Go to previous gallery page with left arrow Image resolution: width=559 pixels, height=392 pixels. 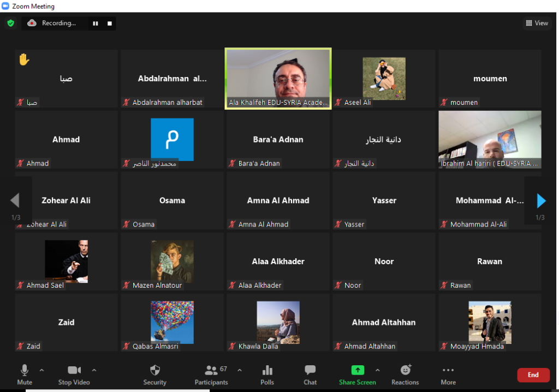[15, 201]
